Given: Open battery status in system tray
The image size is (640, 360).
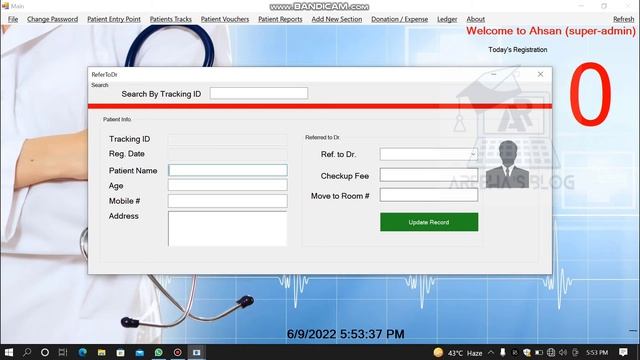Looking at the screenshot, I should pos(539,353).
